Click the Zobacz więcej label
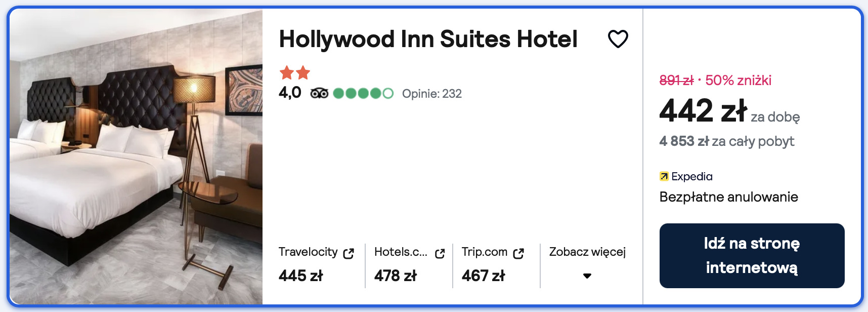 (587, 252)
